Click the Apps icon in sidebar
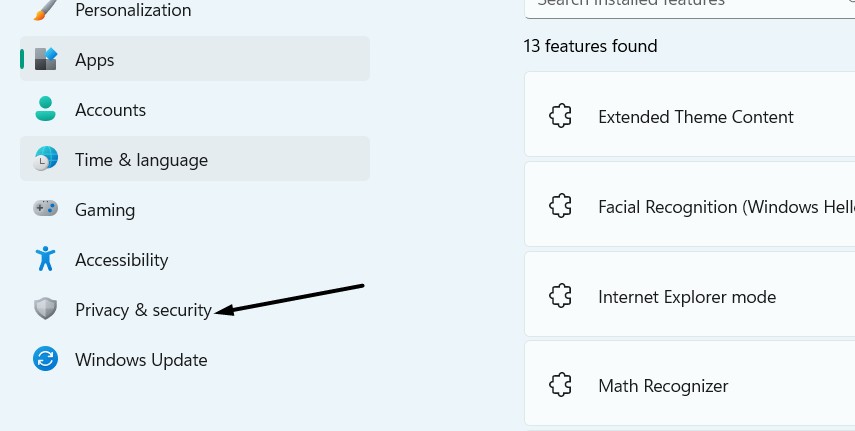This screenshot has width=855, height=431. 46,60
